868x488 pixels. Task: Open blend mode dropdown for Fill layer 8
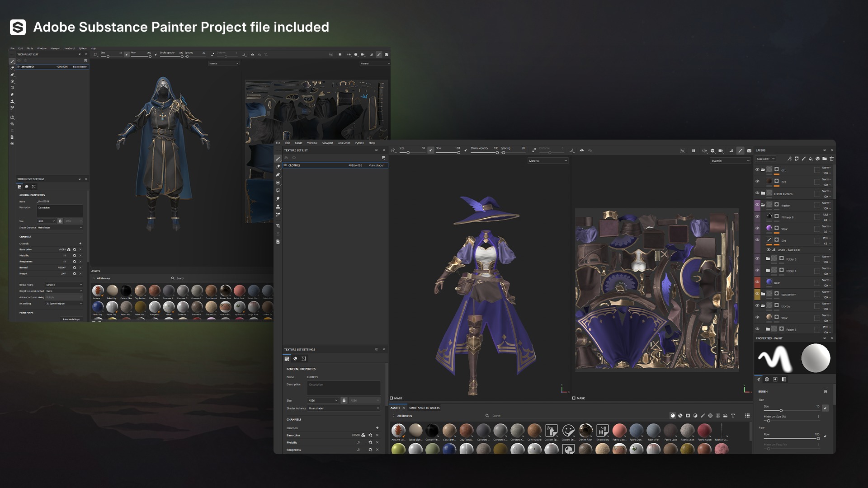click(826, 215)
